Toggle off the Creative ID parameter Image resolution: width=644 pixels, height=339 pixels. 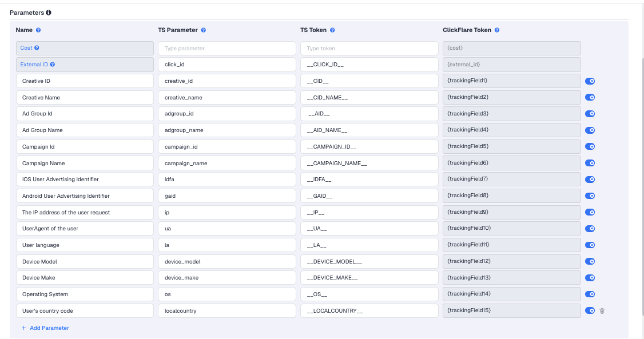pos(590,81)
